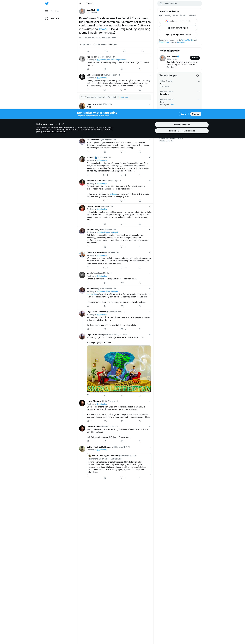Follow Guri Melby

pos(195,58)
